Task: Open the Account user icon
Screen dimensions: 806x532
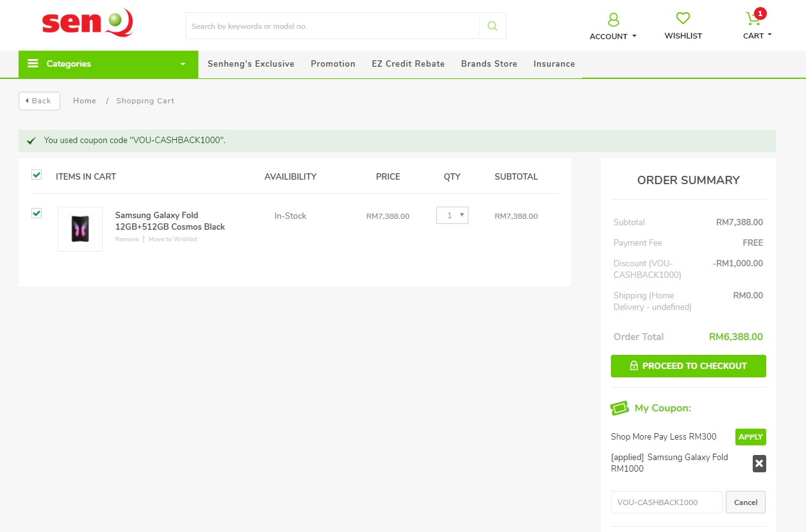Action: 613,19
